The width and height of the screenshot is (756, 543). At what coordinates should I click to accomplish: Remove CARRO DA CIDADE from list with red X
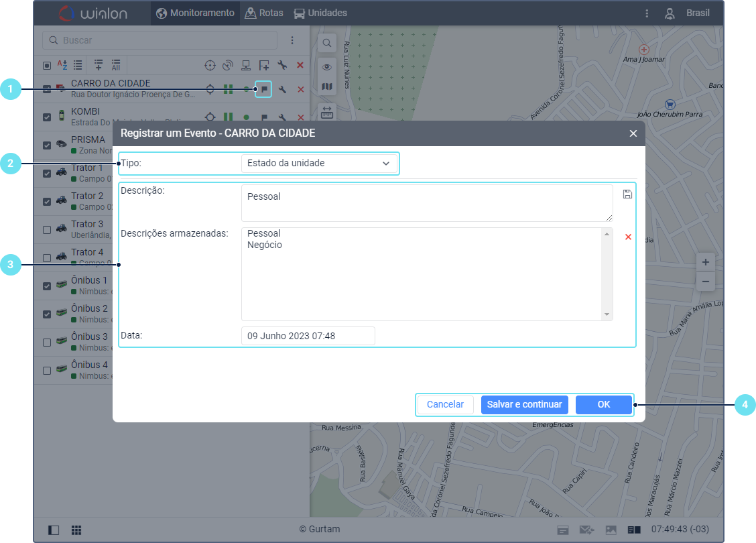click(301, 89)
